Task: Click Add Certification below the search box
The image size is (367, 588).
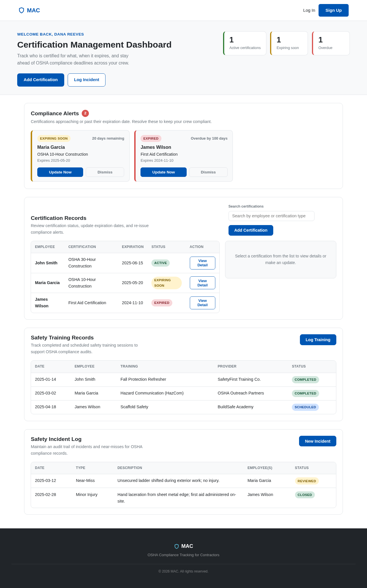Action: [x=251, y=230]
